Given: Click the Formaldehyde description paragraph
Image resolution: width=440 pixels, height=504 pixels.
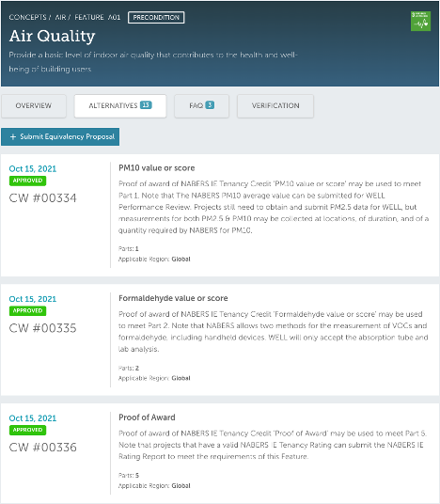Looking at the screenshot, I should (x=274, y=331).
